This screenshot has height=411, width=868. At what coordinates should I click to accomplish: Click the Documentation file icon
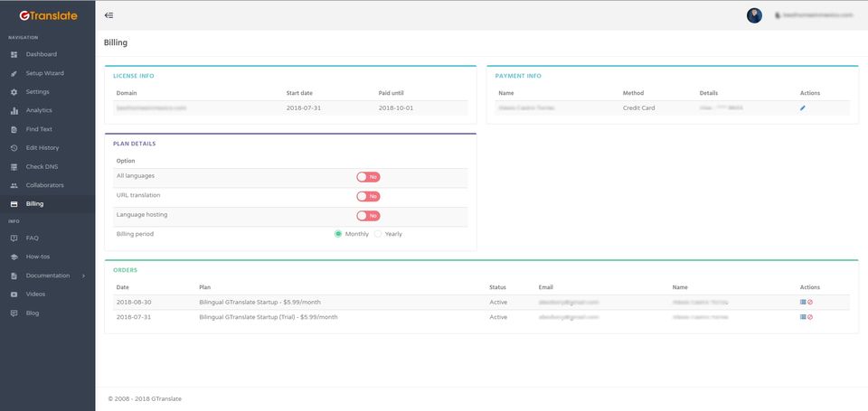pos(14,276)
